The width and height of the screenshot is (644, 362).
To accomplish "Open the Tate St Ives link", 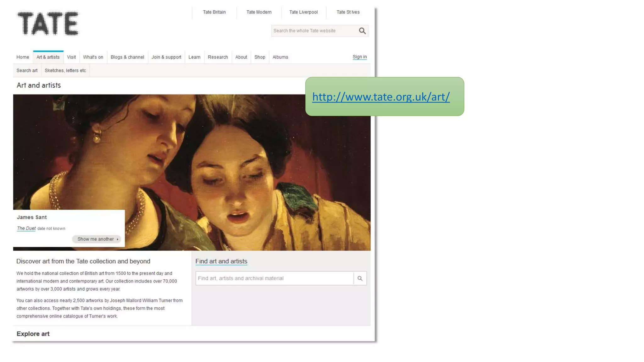I will pyautogui.click(x=348, y=12).
